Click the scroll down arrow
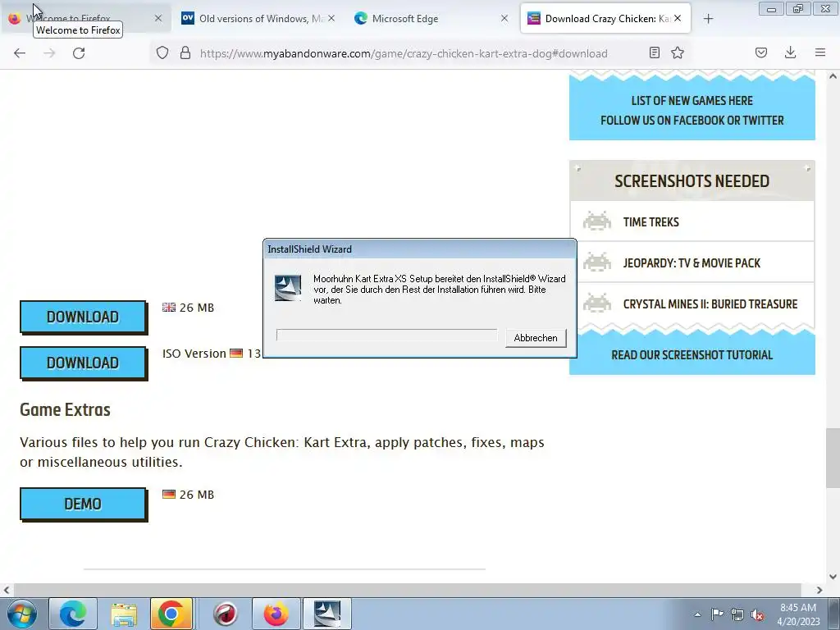 (x=833, y=577)
